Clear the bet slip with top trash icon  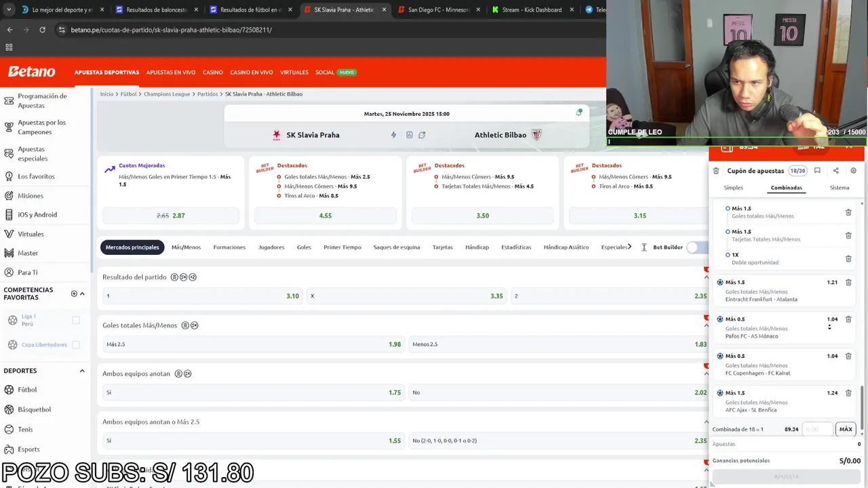click(x=716, y=171)
